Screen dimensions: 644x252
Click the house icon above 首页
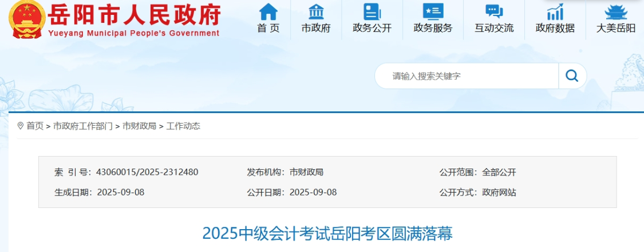268,11
